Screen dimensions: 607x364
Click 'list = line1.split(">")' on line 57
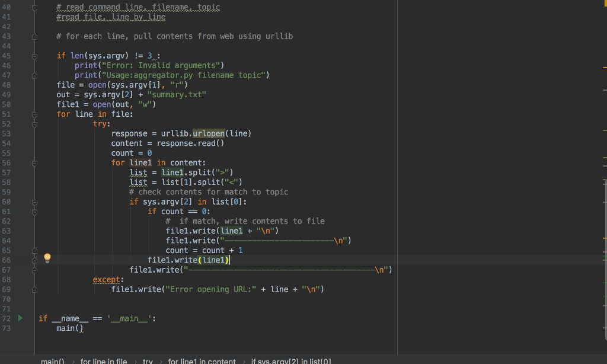coord(181,173)
